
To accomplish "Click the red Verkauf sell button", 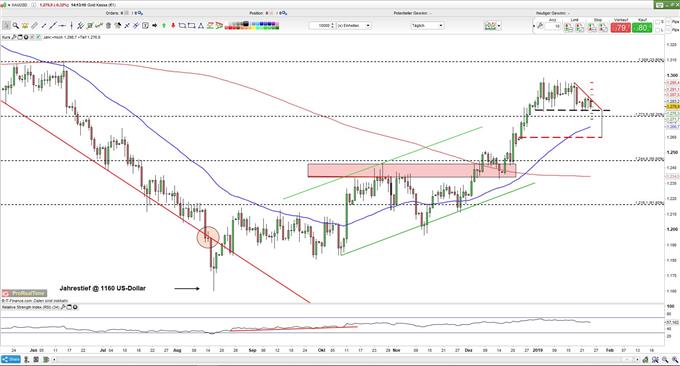I will tap(621, 28).
